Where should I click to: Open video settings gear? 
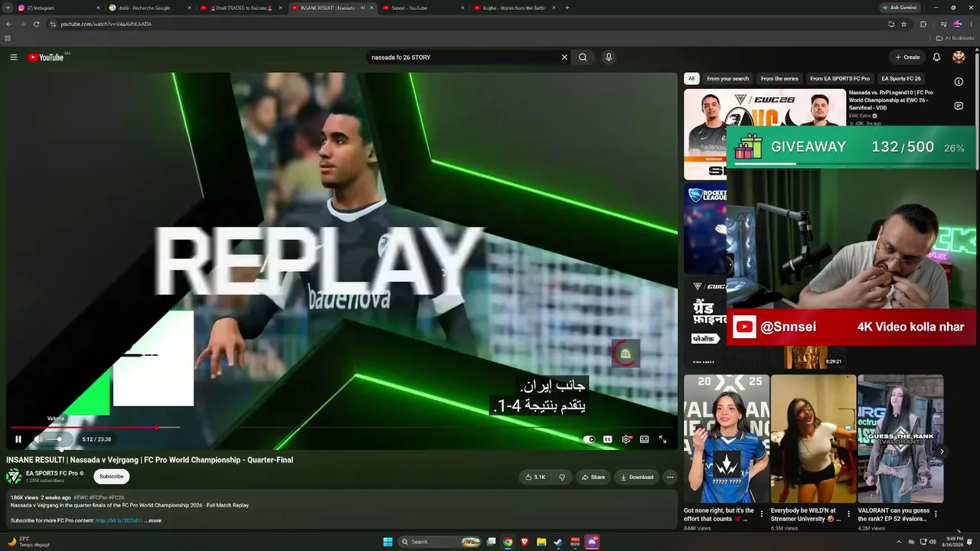pyautogui.click(x=626, y=439)
